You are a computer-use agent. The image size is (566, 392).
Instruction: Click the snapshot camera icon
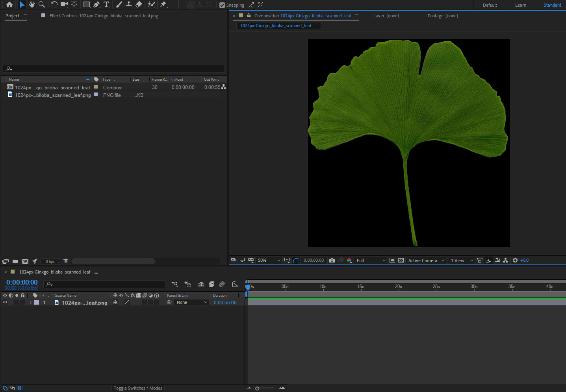[332, 261]
